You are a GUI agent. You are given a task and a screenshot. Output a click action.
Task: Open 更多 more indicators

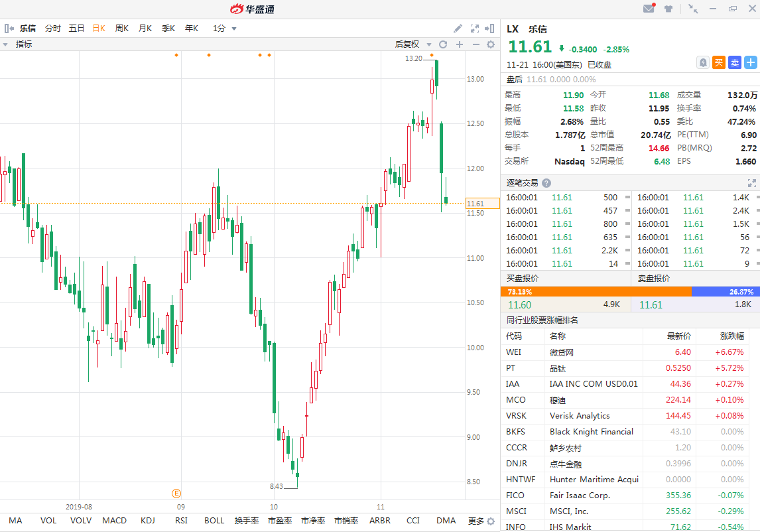click(x=476, y=521)
